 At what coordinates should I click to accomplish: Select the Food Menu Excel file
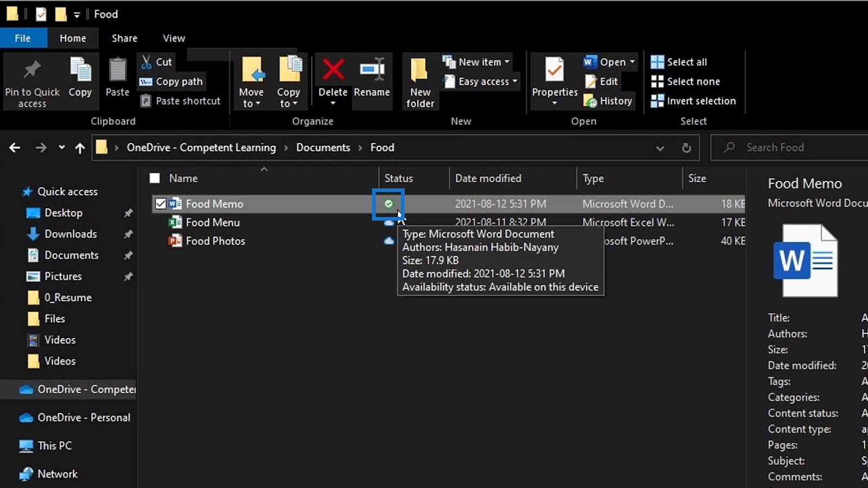(x=213, y=222)
